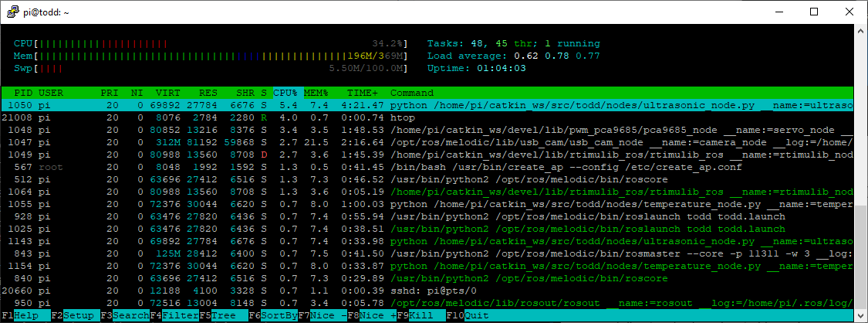Click the 34.2% CPU value
Viewport: 868px width, 323px height.
click(x=387, y=43)
